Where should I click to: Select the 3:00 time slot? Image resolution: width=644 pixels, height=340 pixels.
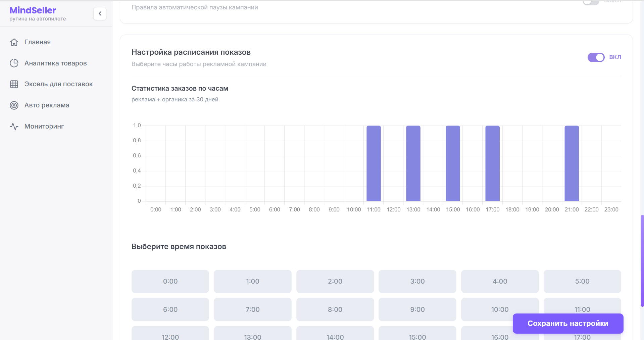pyautogui.click(x=417, y=281)
